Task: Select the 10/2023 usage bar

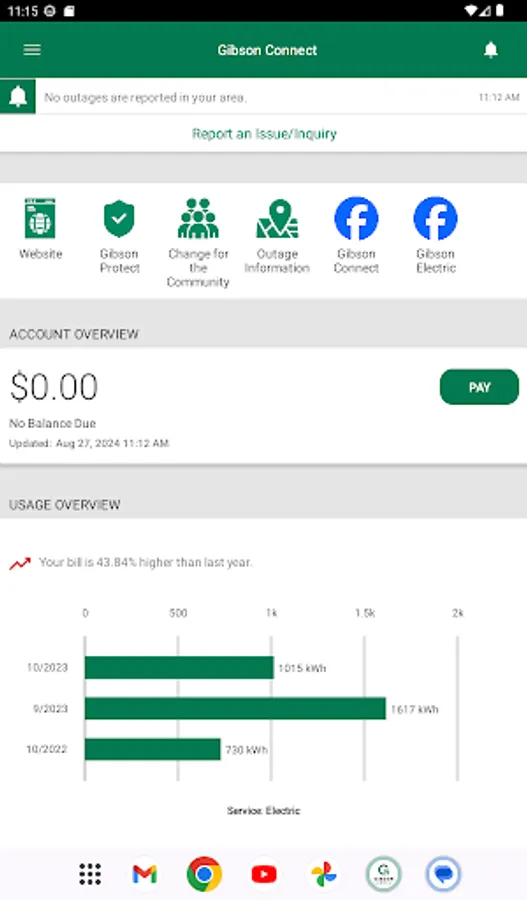Action: point(179,668)
